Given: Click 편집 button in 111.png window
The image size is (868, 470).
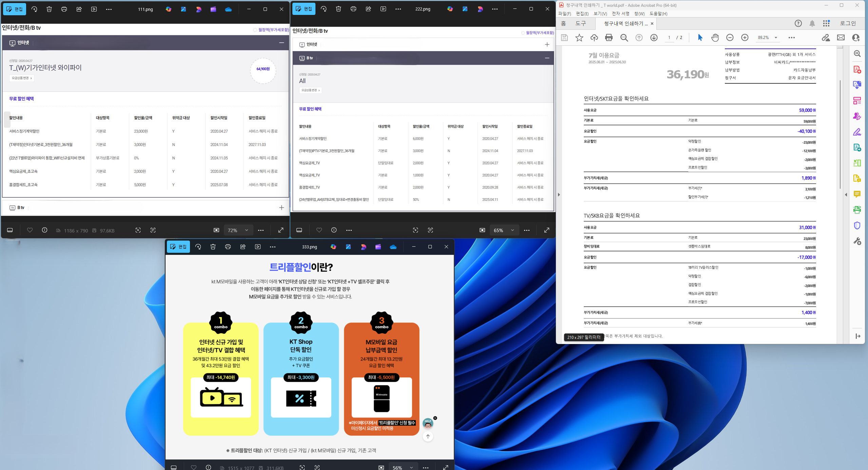Looking at the screenshot, I should click(15, 9).
